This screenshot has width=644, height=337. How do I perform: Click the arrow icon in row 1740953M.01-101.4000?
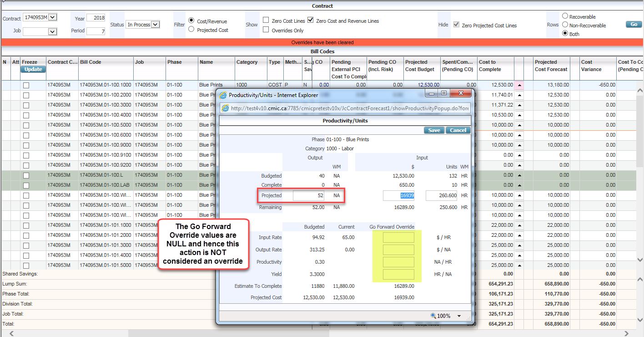pos(519,255)
